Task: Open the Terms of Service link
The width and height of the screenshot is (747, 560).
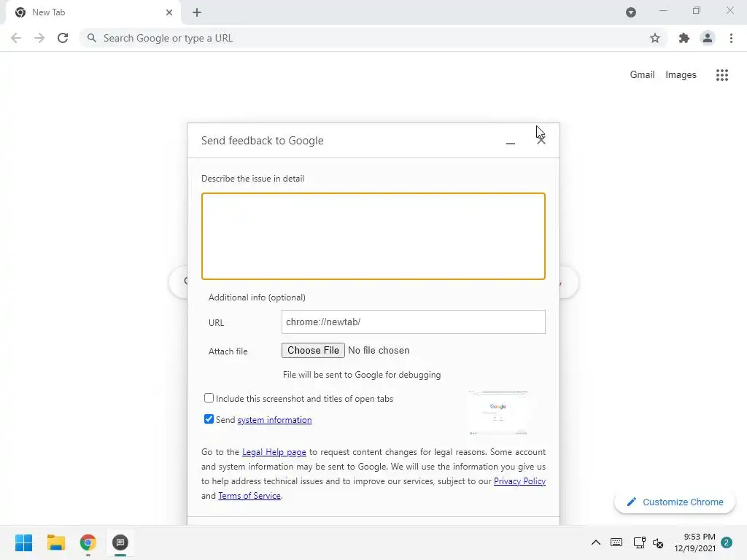Action: click(249, 496)
